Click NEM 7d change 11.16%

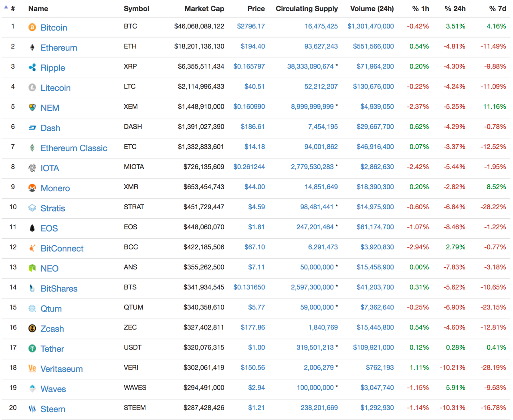(495, 106)
